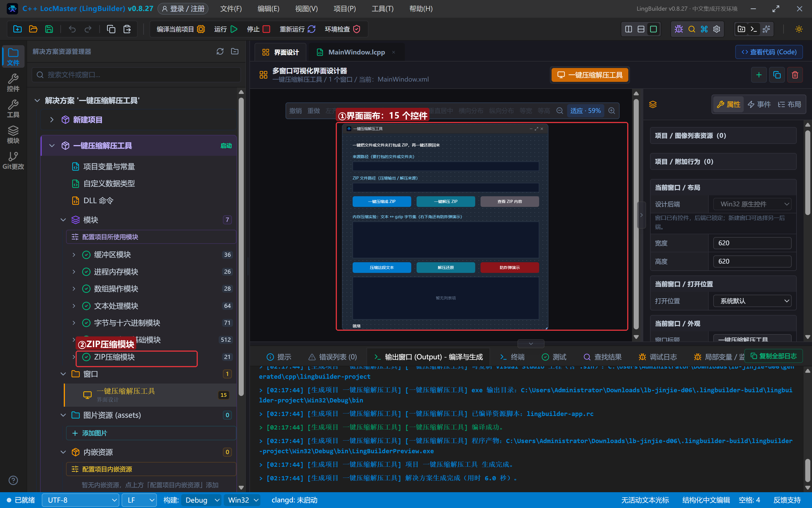Expand the 新建项目 tree node

point(52,120)
